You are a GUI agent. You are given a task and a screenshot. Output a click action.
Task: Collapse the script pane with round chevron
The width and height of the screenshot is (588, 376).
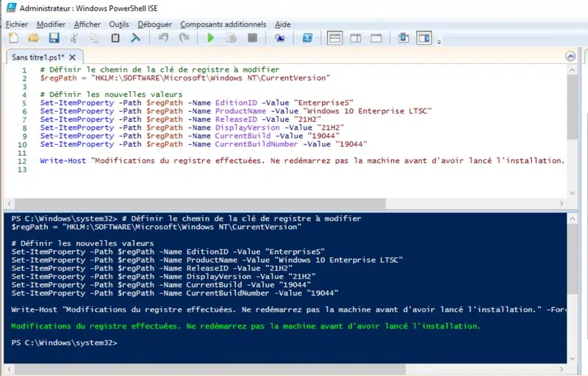pos(570,57)
